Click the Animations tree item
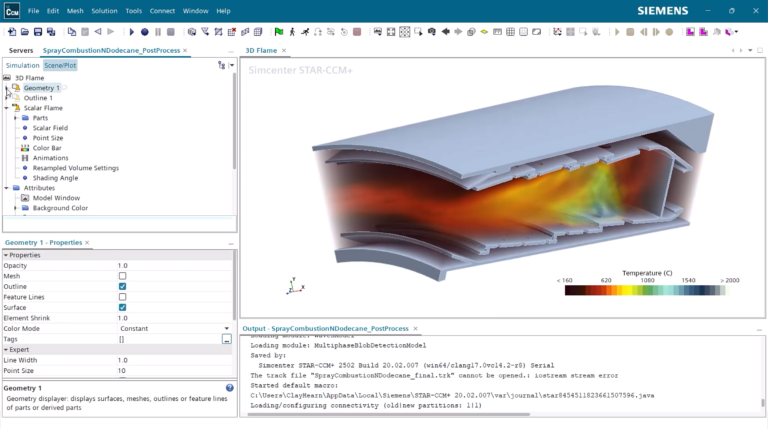The height and width of the screenshot is (429, 768). click(50, 158)
